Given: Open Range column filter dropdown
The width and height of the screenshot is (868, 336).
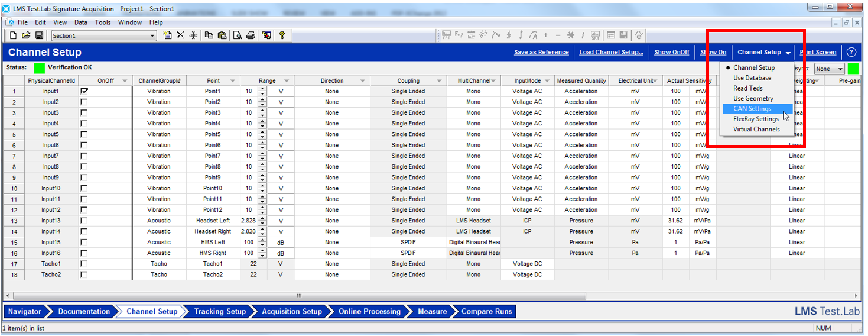Looking at the screenshot, I should tap(287, 80).
